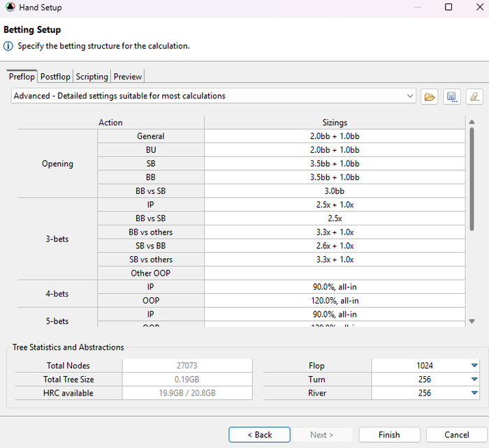Click the 5-bets group label

click(x=57, y=321)
